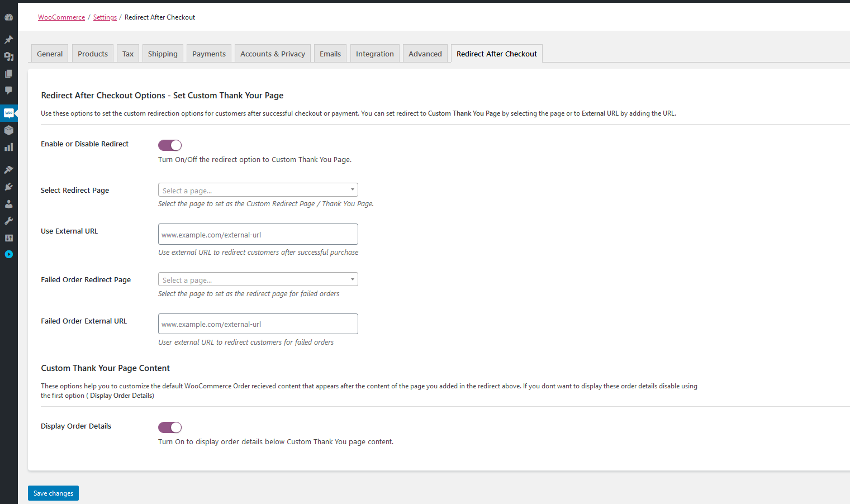Open Appearance via the paintbrush icon
The image size is (850, 504).
[8, 169]
